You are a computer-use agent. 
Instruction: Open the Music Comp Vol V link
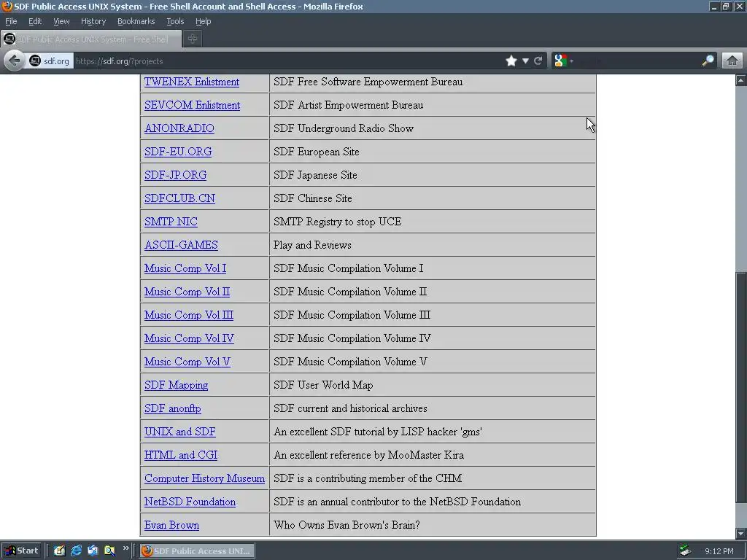click(x=187, y=362)
